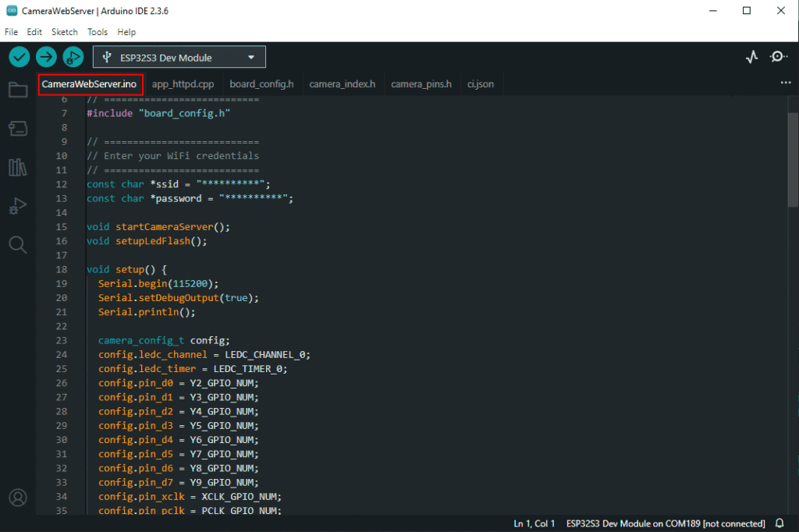Click the USB icon in board selector
This screenshot has width=799, height=532.
[106, 57]
